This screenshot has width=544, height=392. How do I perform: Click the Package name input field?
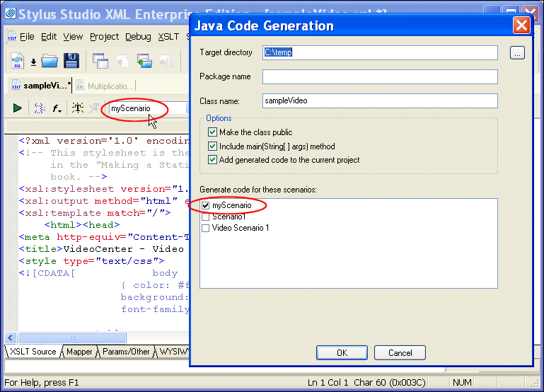pos(380,76)
